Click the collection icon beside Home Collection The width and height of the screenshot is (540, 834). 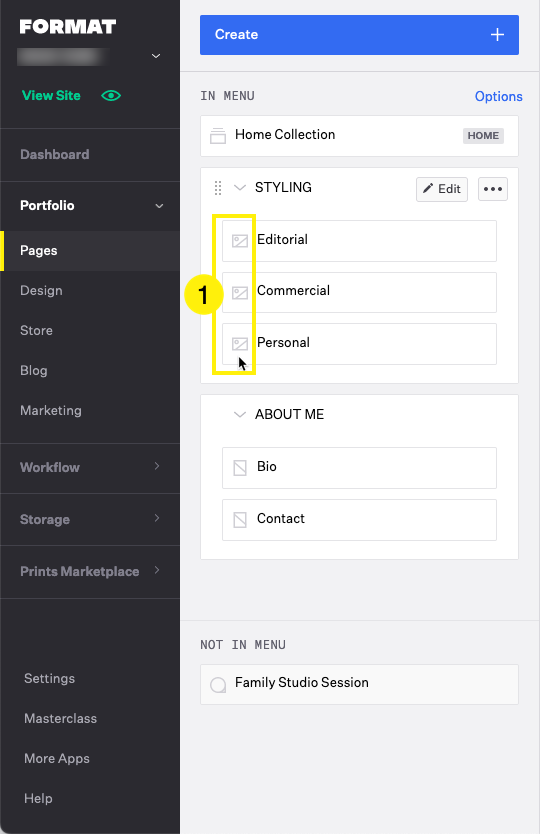[x=218, y=136]
